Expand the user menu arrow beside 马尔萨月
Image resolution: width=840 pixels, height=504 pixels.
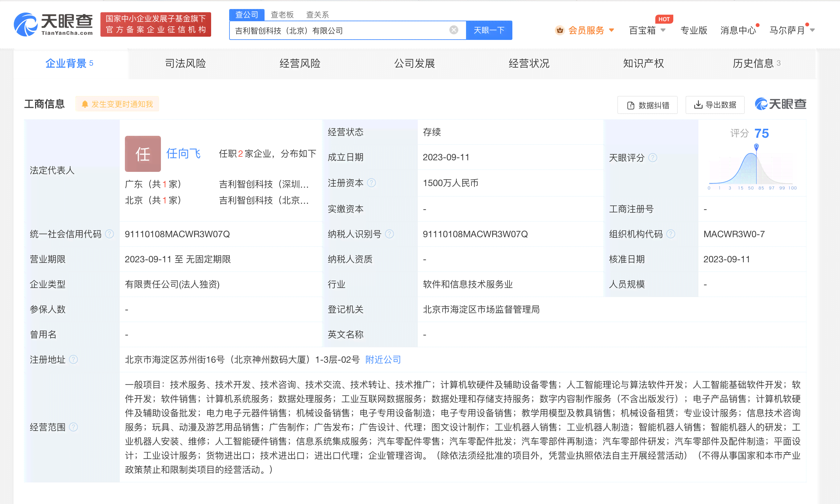[812, 30]
